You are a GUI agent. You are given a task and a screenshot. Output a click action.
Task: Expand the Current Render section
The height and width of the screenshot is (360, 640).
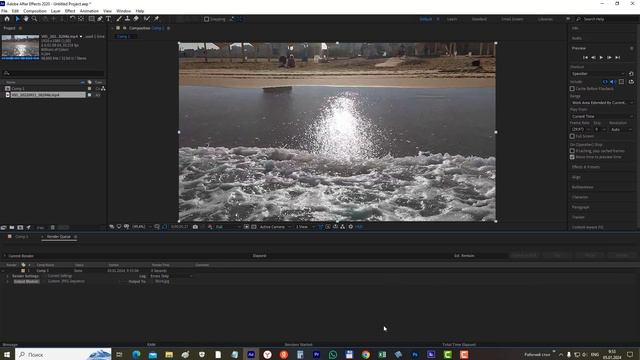pyautogui.click(x=4, y=256)
